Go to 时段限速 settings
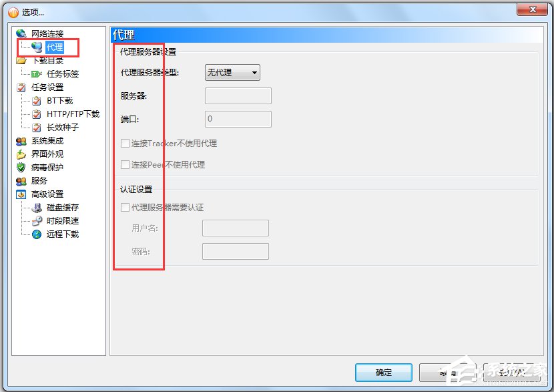The height and width of the screenshot is (392, 554). (63, 221)
